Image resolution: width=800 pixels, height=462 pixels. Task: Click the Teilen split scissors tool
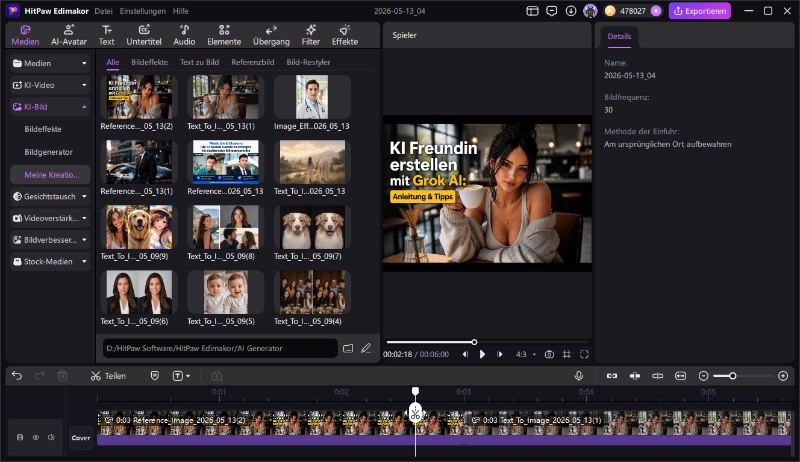[x=108, y=376]
